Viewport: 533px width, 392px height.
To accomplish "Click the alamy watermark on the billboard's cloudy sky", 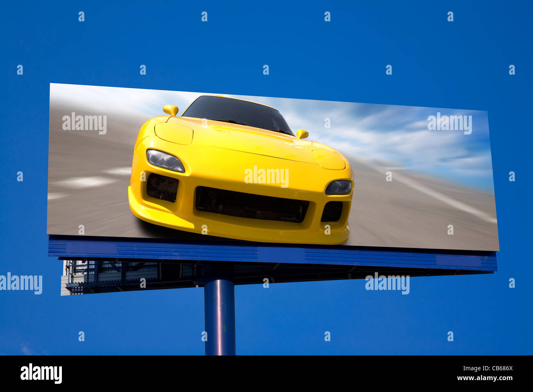I will point(449,123).
